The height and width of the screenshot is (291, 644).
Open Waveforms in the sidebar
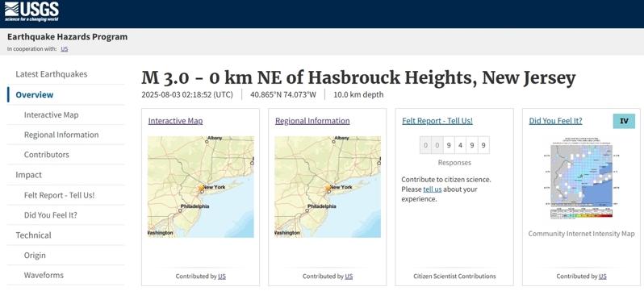click(44, 275)
